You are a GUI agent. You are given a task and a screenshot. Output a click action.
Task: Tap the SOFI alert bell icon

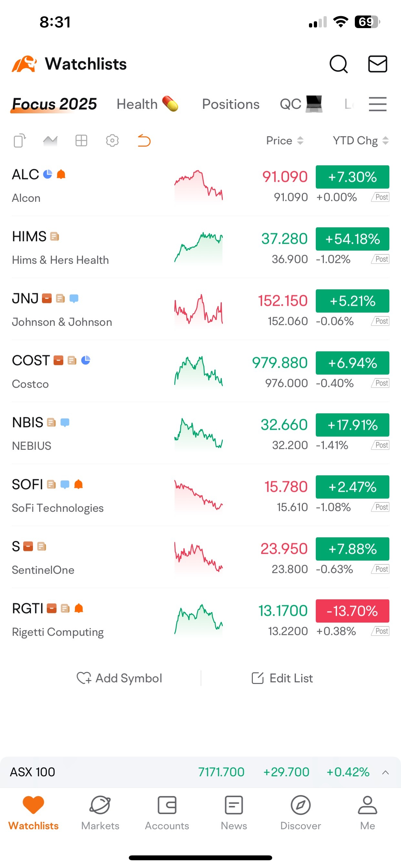78,484
